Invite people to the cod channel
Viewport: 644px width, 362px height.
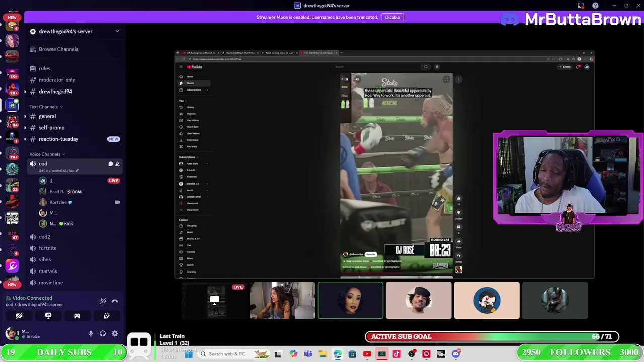pyautogui.click(x=117, y=164)
